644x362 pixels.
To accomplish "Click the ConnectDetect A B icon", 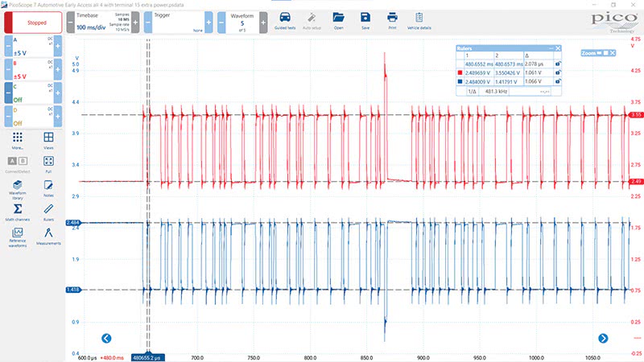I will click(17, 164).
